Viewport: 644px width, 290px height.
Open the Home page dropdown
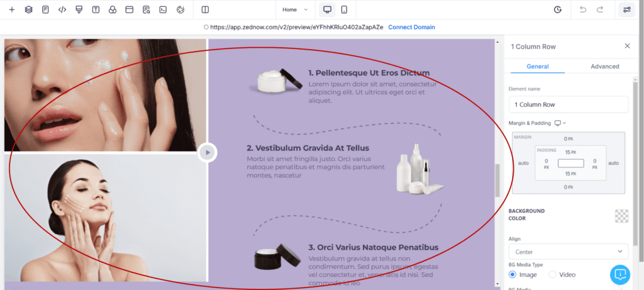(295, 10)
